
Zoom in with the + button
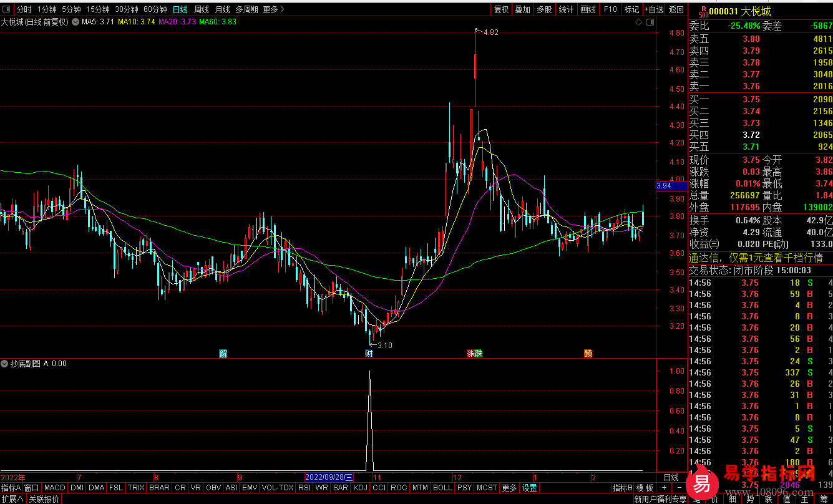coord(665,488)
